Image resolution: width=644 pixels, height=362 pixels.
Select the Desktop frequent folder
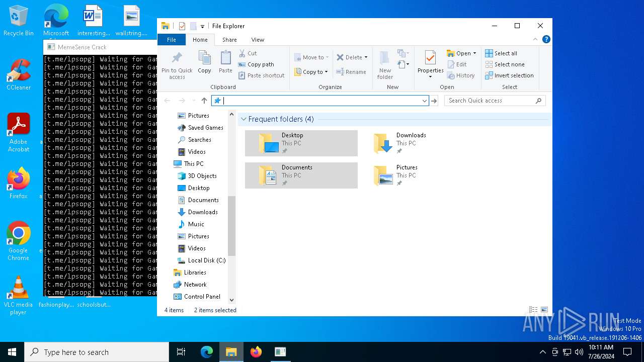(x=301, y=143)
